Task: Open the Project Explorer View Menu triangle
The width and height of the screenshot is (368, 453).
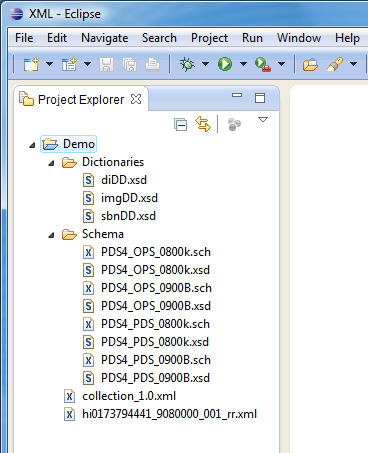Action: click(x=263, y=119)
